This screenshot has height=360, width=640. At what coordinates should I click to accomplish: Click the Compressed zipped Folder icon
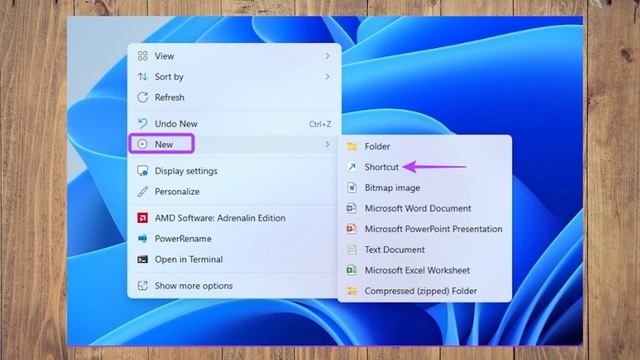coord(352,291)
